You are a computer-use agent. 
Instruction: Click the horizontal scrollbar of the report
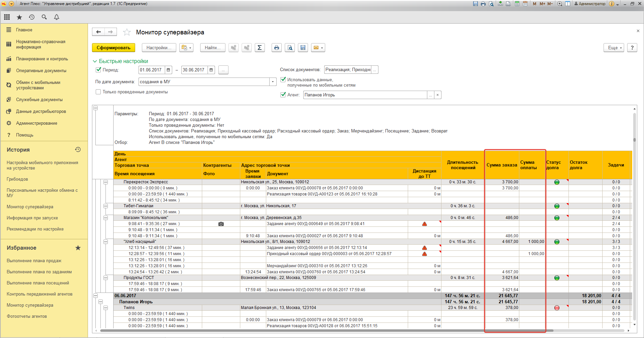coord(327,331)
